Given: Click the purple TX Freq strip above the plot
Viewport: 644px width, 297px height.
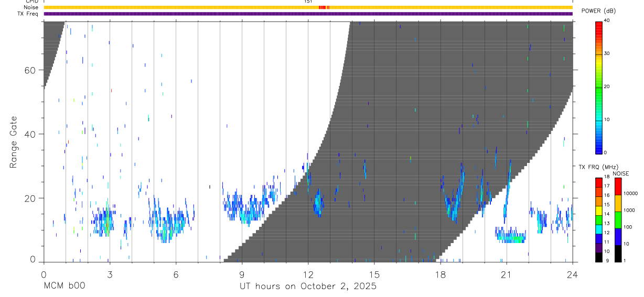Looking at the screenshot, I should (x=308, y=14).
